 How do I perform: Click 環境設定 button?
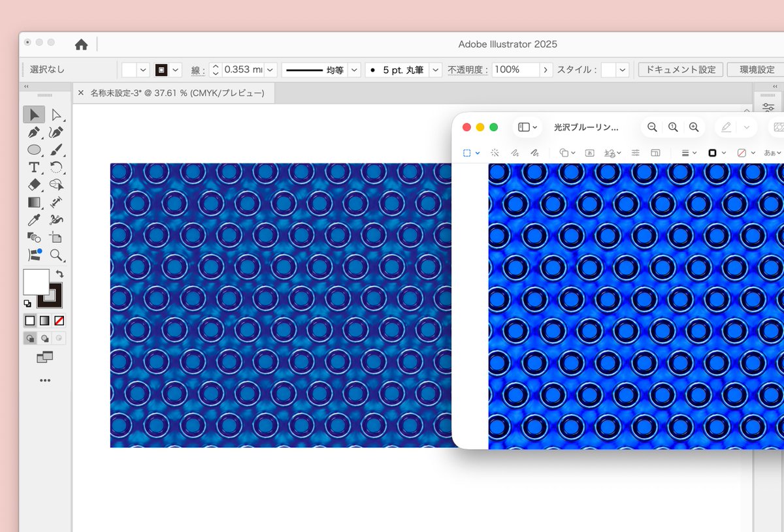pyautogui.click(x=757, y=70)
